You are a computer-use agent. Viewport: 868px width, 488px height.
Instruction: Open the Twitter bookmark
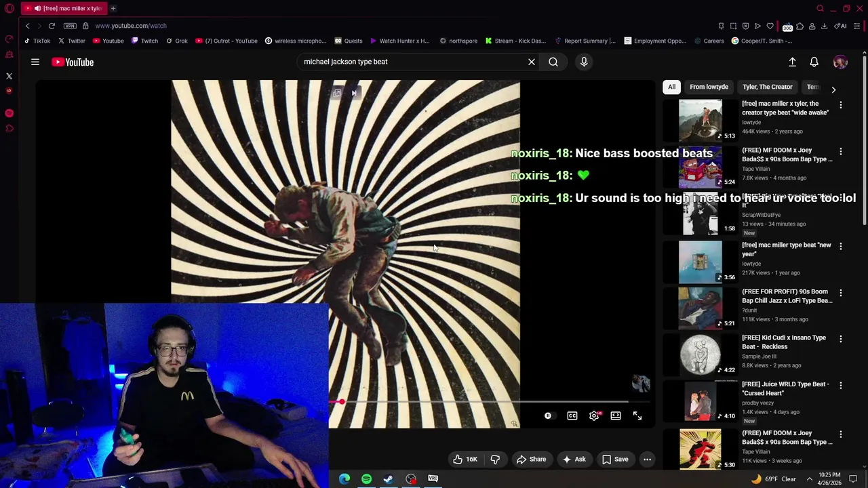click(x=71, y=41)
